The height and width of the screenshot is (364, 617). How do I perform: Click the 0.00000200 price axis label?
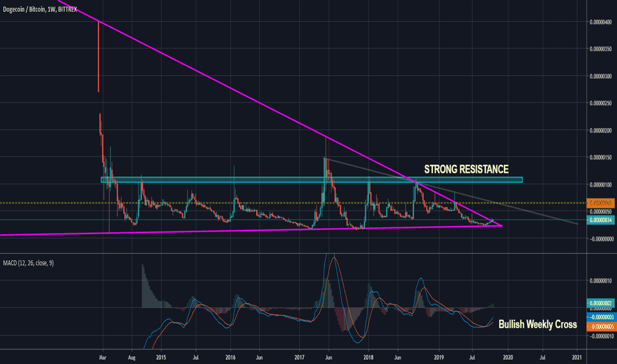click(600, 130)
